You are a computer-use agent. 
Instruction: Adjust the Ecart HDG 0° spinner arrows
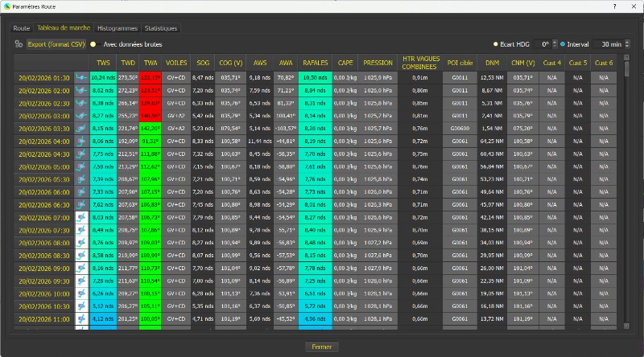tap(555, 44)
